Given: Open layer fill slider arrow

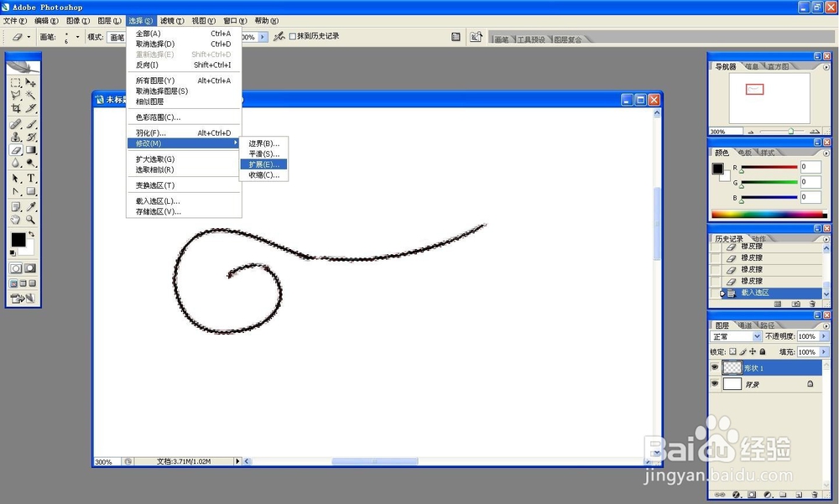Looking at the screenshot, I should (824, 351).
